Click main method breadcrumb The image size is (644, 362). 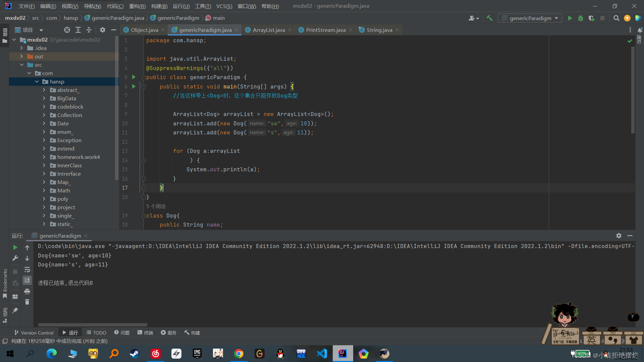[x=215, y=18]
